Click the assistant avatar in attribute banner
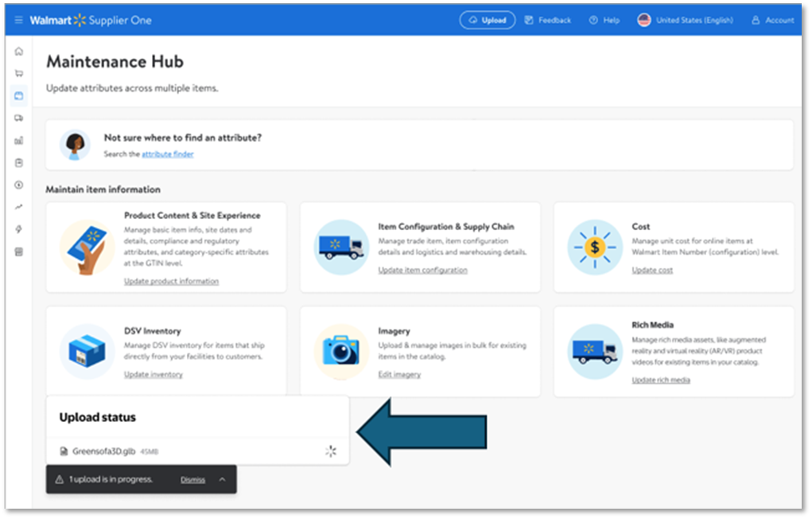812x519 pixels. [x=75, y=145]
